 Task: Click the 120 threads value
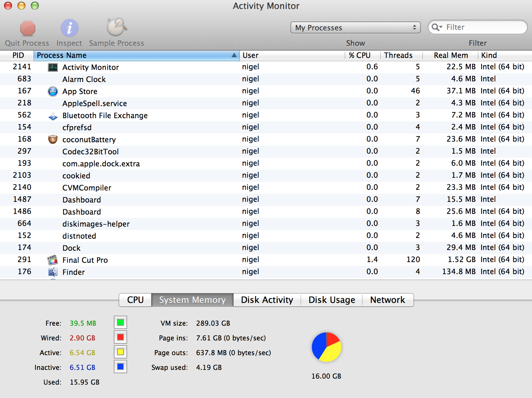tap(413, 260)
